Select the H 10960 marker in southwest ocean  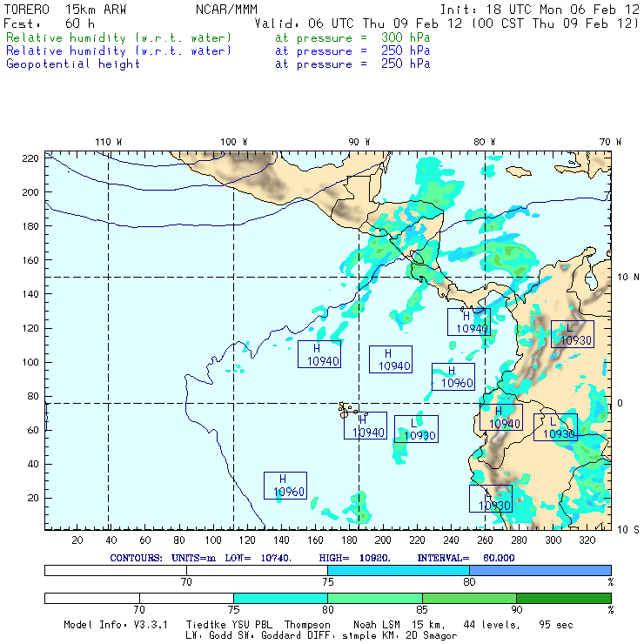pyautogui.click(x=285, y=486)
